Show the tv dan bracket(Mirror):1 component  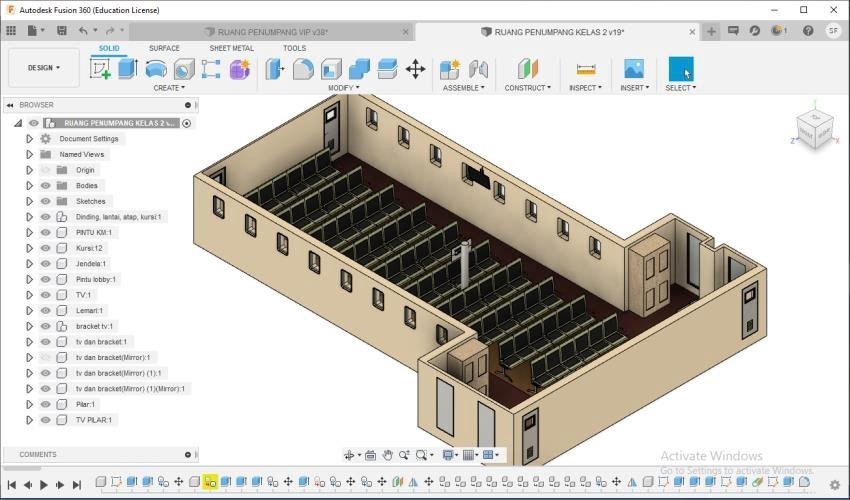click(46, 357)
